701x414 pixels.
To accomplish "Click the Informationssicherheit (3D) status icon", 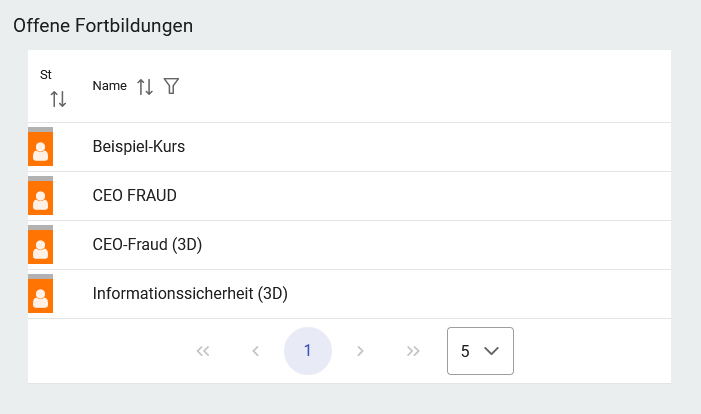I will [x=40, y=295].
